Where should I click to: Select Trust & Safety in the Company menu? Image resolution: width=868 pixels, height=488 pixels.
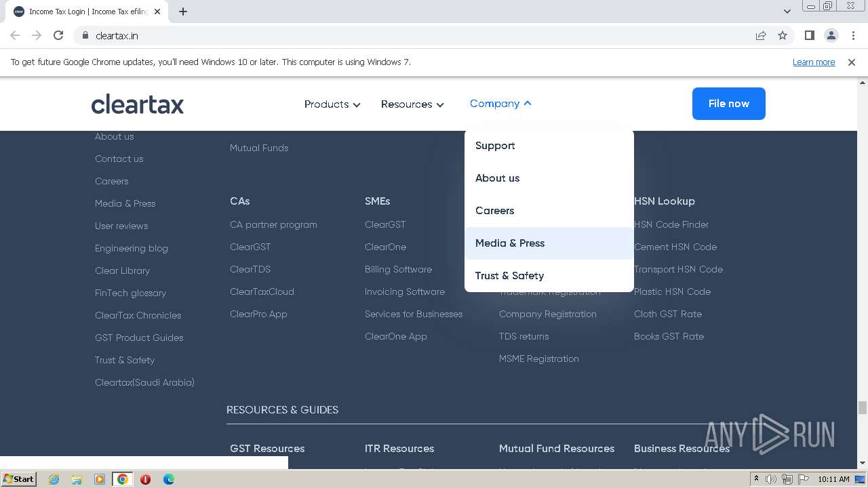pos(549,276)
